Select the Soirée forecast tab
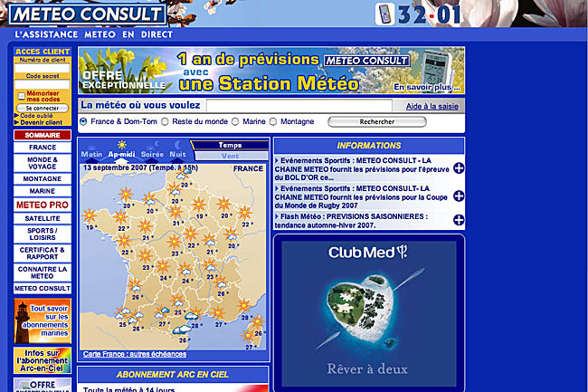Image resolution: width=588 pixels, height=392 pixels. pos(152,150)
